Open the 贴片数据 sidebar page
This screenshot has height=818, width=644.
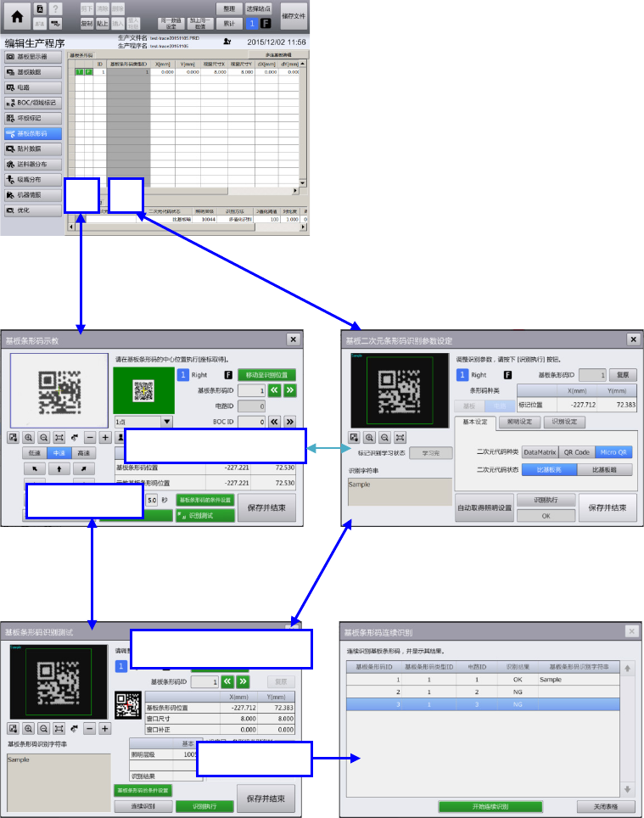(x=33, y=148)
